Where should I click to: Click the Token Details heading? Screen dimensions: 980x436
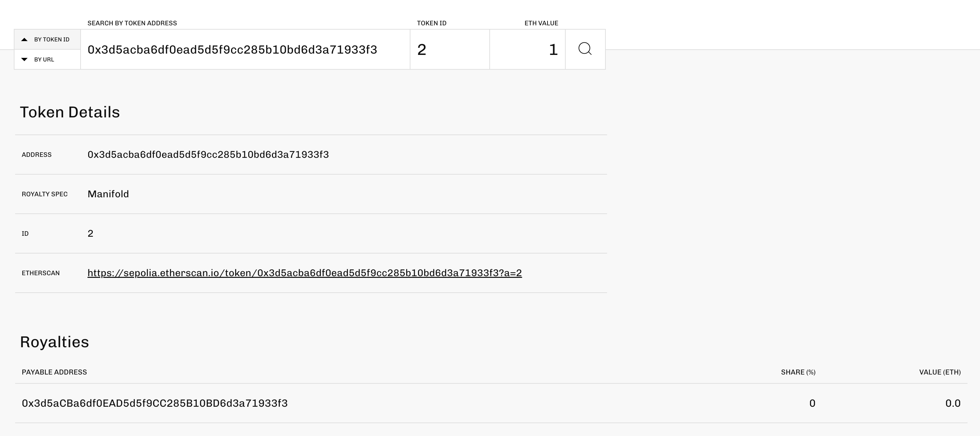70,112
